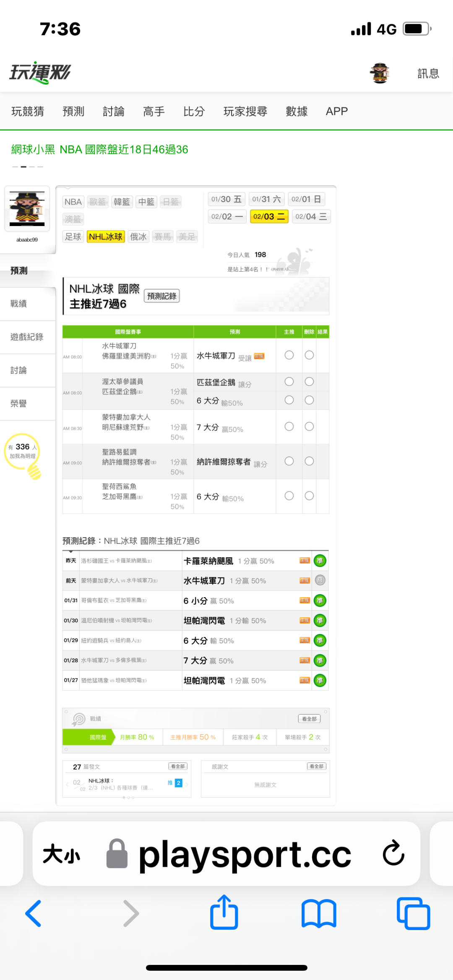Select date tab 02/04 三

click(x=311, y=216)
